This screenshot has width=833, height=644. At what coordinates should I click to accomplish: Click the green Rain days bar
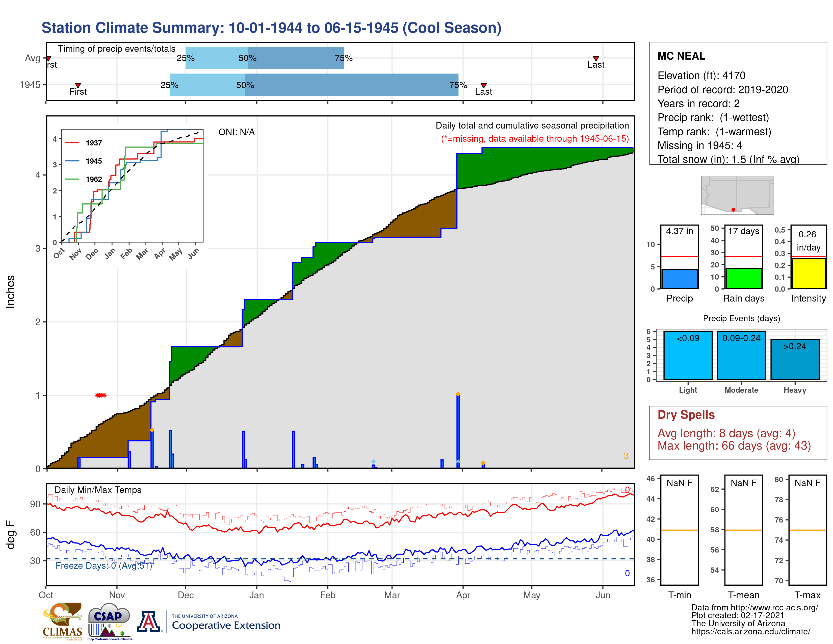[743, 278]
